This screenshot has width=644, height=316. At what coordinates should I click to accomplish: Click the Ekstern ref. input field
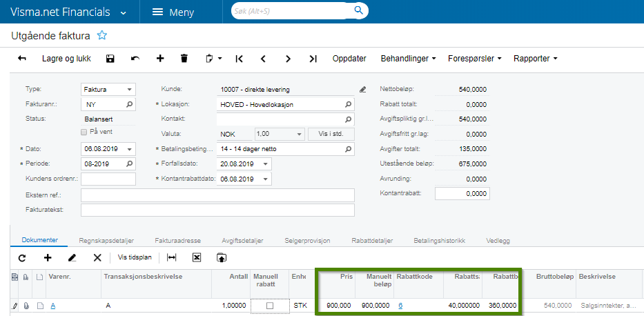[x=217, y=195]
